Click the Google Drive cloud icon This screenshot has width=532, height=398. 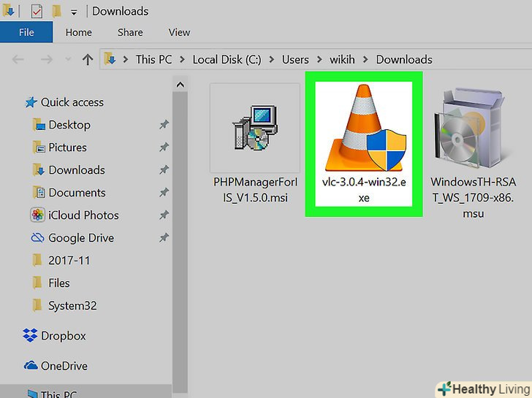(37, 238)
